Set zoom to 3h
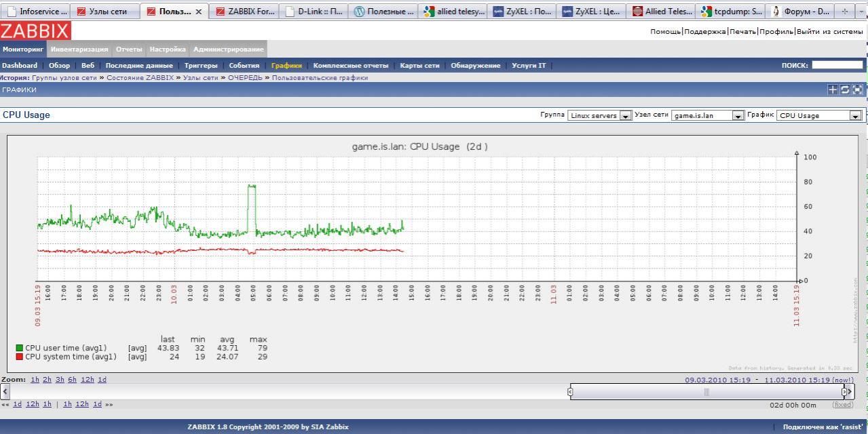Image resolution: width=868 pixels, height=434 pixels. click(x=60, y=380)
